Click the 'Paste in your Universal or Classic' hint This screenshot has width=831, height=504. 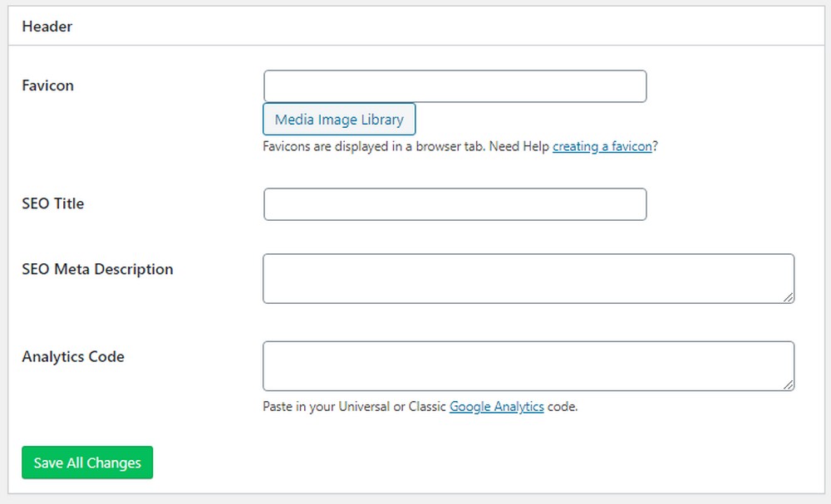point(355,407)
